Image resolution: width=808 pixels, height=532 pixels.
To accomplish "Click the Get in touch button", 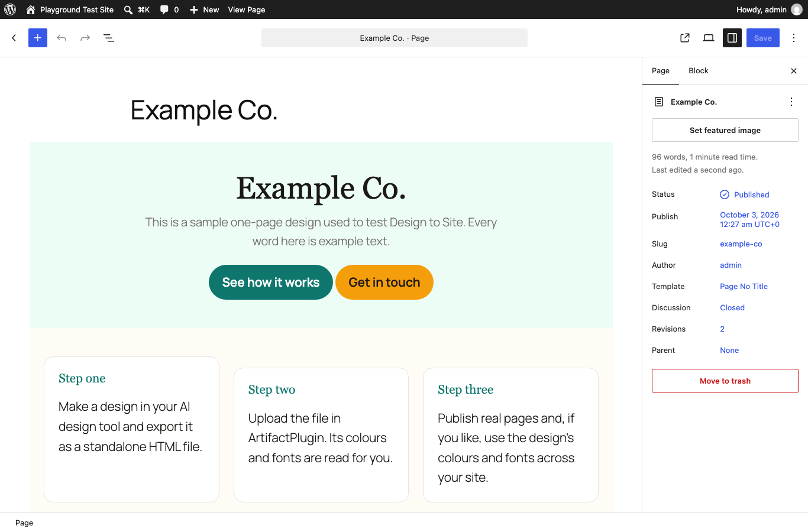I will tap(384, 283).
